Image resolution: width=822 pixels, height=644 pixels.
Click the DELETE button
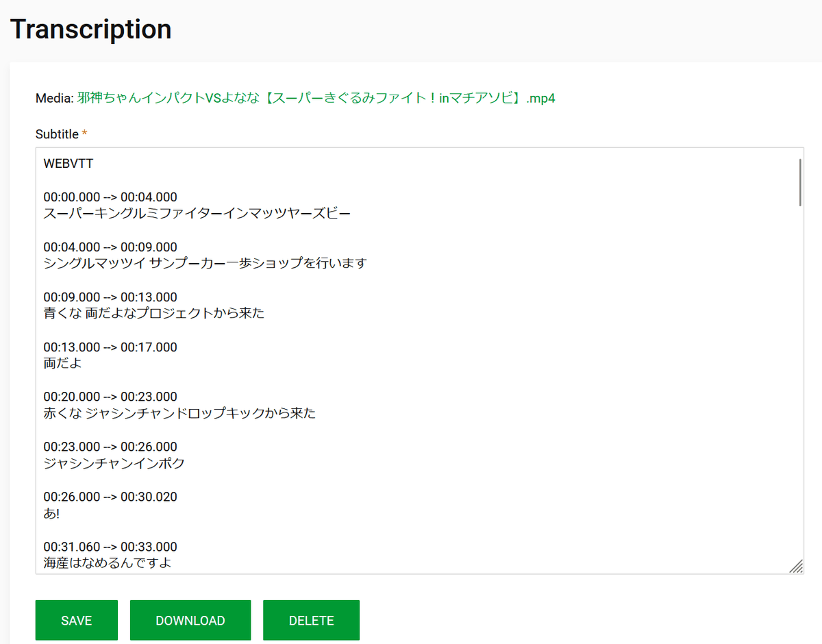[x=311, y=621]
